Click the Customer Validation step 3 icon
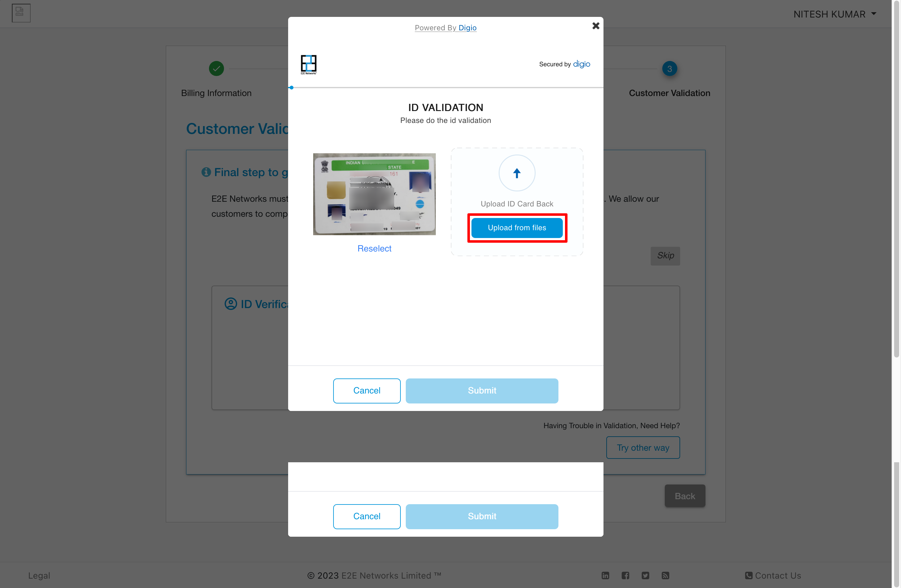This screenshot has width=901, height=588. pos(669,68)
